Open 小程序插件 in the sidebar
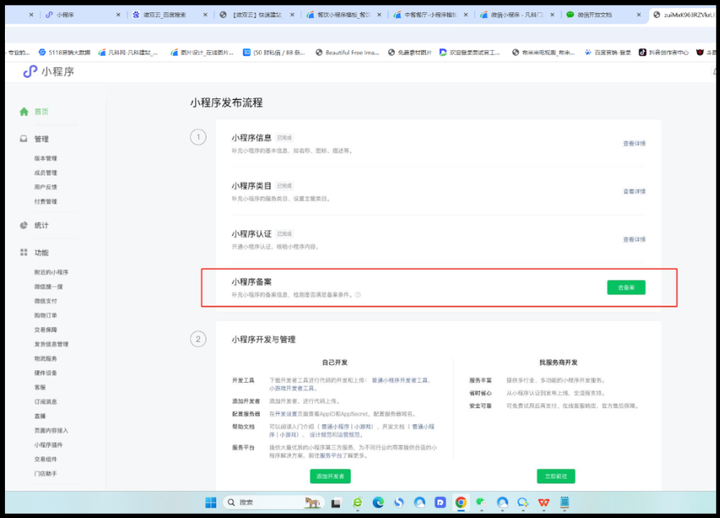 tap(50, 444)
